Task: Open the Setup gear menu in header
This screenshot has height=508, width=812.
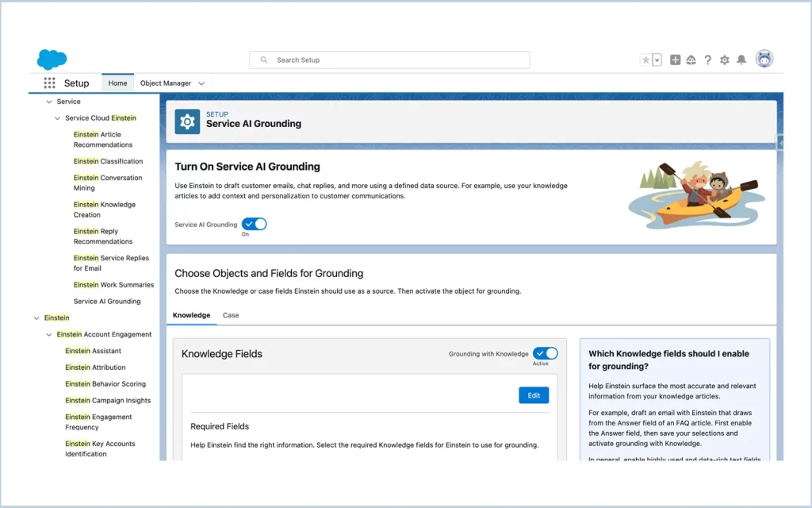Action: pyautogui.click(x=725, y=60)
